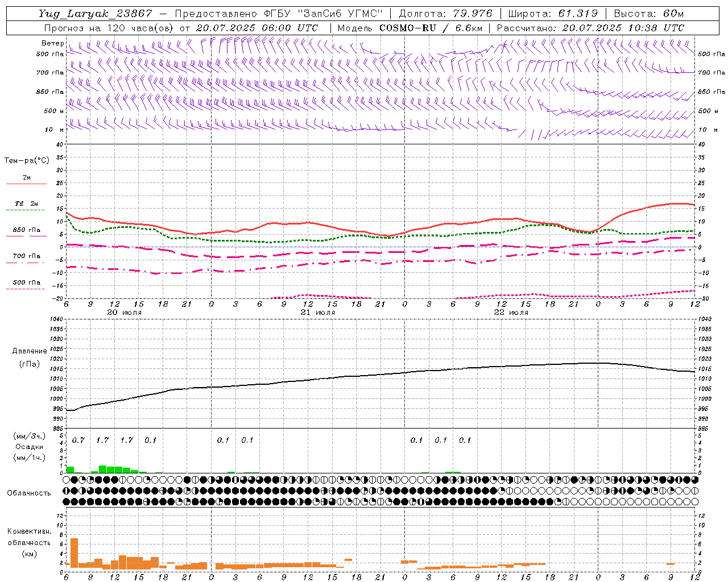Select the Давление pressure chart label
This screenshot has width=728, height=582.
(x=30, y=351)
